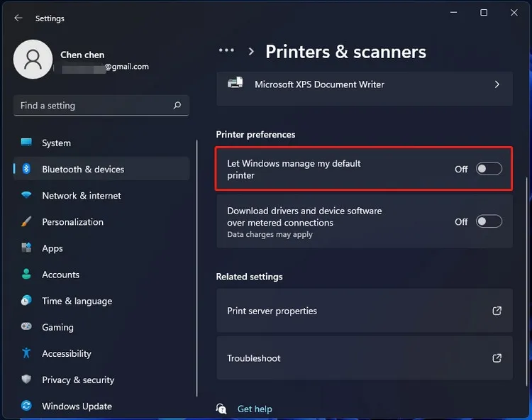Click the XPS Document Writer printer icon
Image resolution: width=532 pixels, height=420 pixels.
[235, 83]
